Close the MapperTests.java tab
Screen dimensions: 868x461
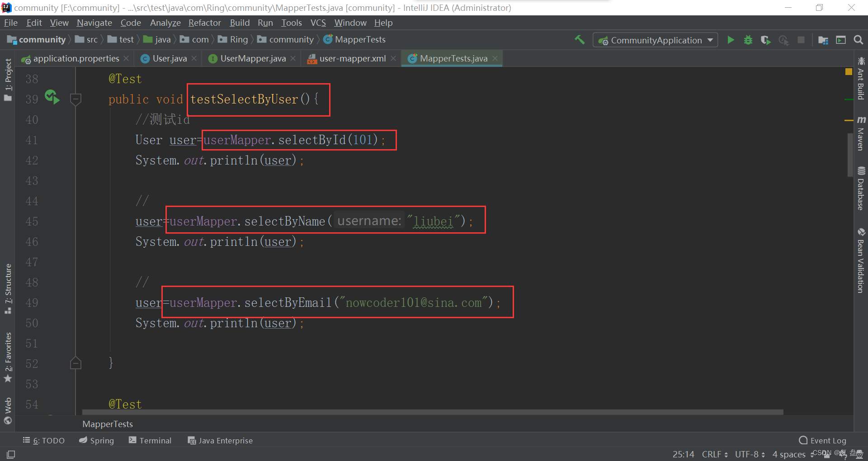point(495,58)
